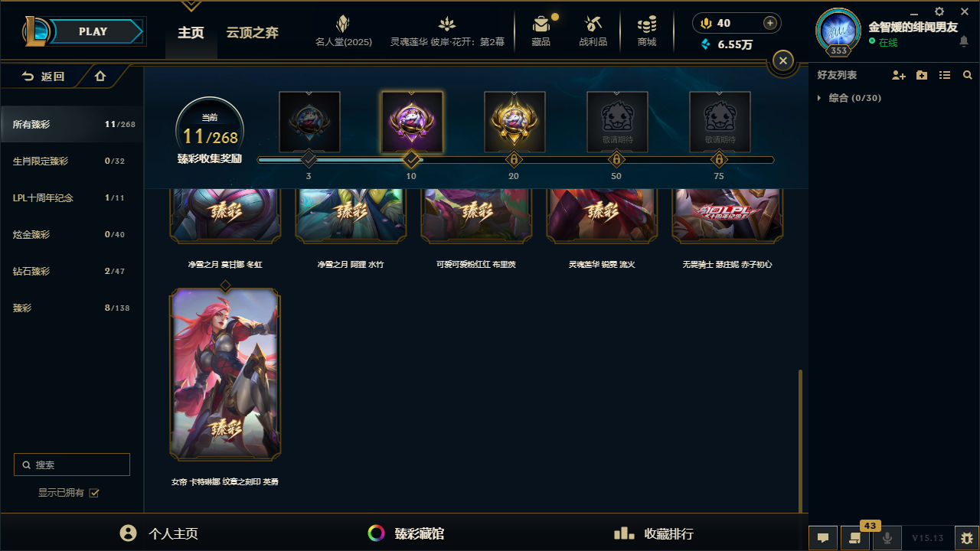Toggle the 显示已拥有 checkbox

(94, 493)
